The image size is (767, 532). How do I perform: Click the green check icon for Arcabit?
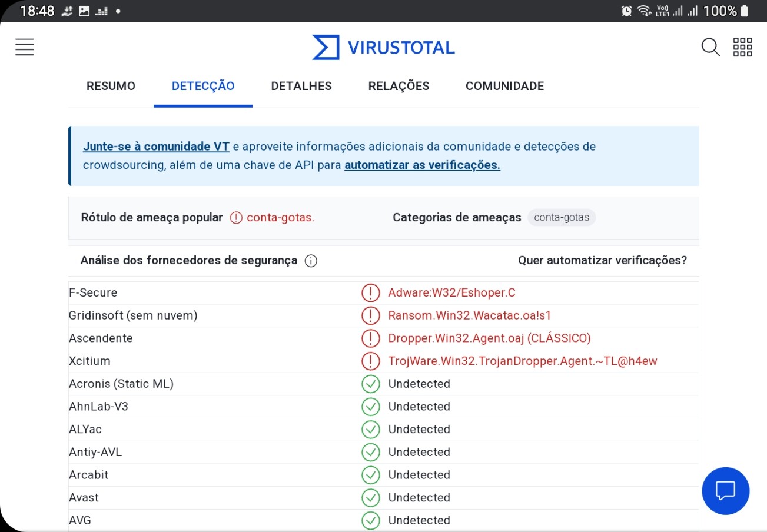[x=370, y=475]
